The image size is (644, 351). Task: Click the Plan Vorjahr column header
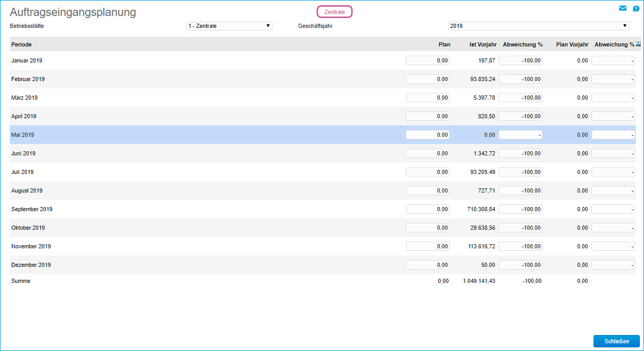[x=572, y=44]
